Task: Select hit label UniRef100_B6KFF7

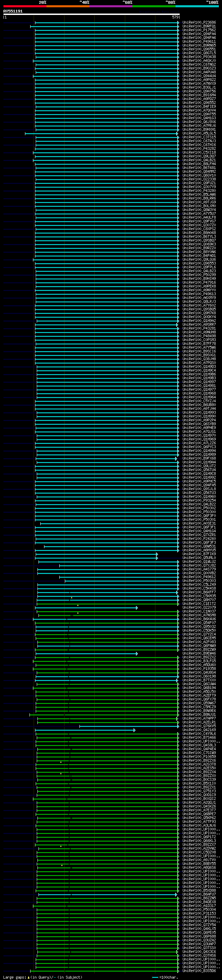Action: (199, 592)
